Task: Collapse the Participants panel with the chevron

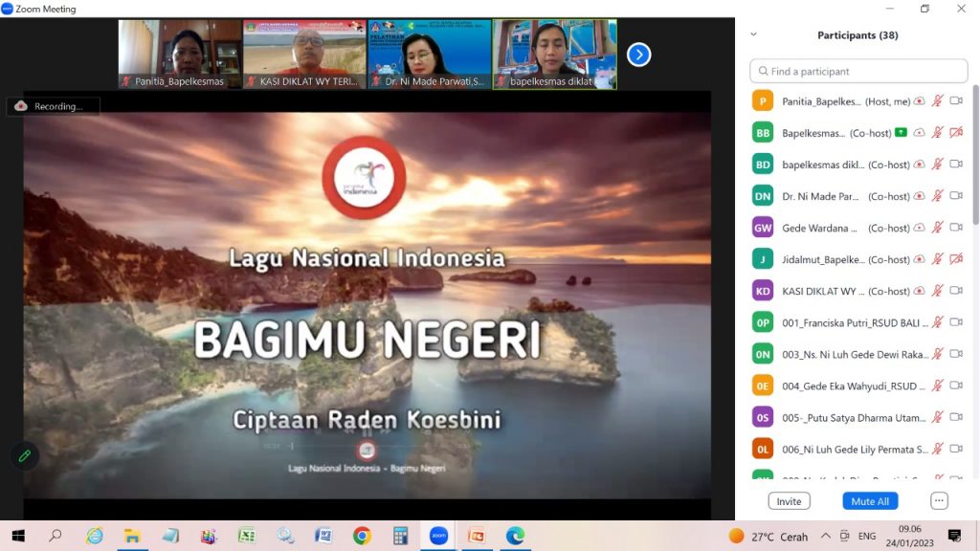Action: 754,34
